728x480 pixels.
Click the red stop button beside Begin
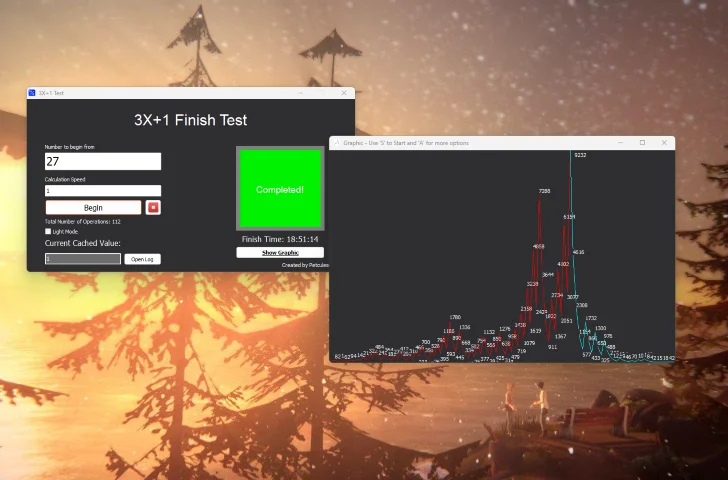click(153, 208)
